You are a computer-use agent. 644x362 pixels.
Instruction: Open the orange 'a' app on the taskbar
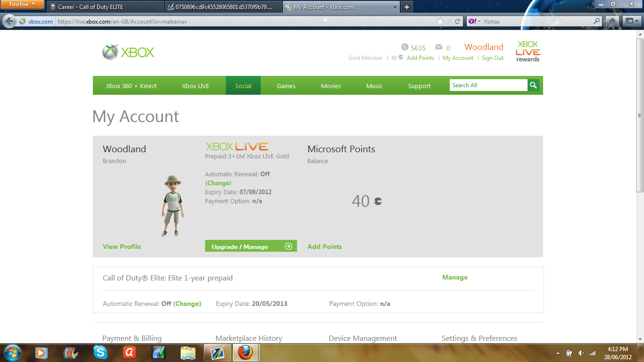[x=129, y=353]
